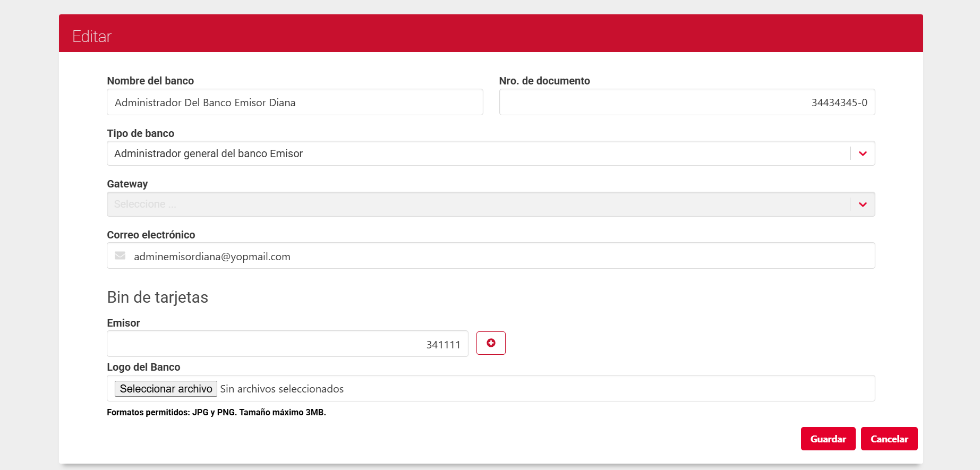
Task: Click the 'Logo del Banco' label
Action: (143, 367)
